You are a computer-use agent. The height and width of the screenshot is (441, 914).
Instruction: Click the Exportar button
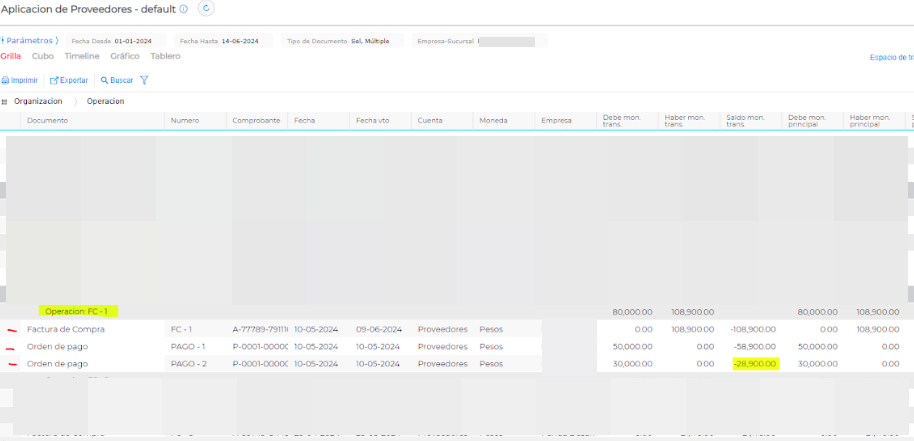[69, 80]
